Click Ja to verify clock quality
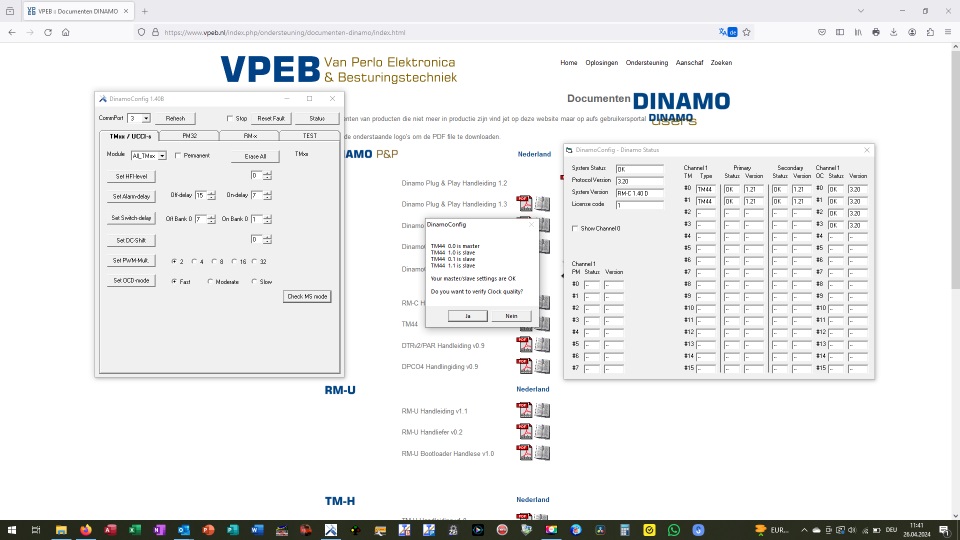The height and width of the screenshot is (540, 960). 467,315
